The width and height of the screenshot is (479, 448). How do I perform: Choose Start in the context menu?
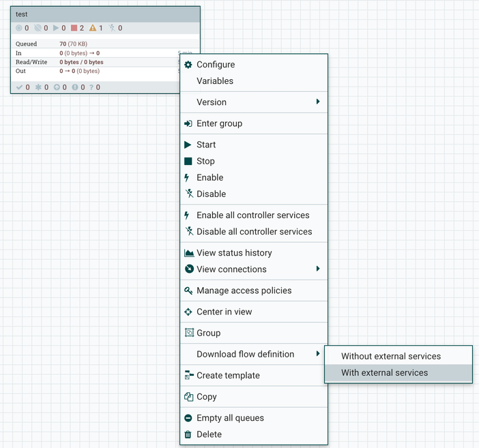[254, 145]
